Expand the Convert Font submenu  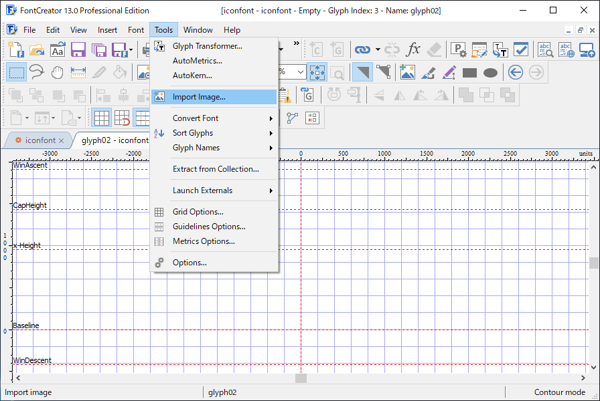[214, 118]
